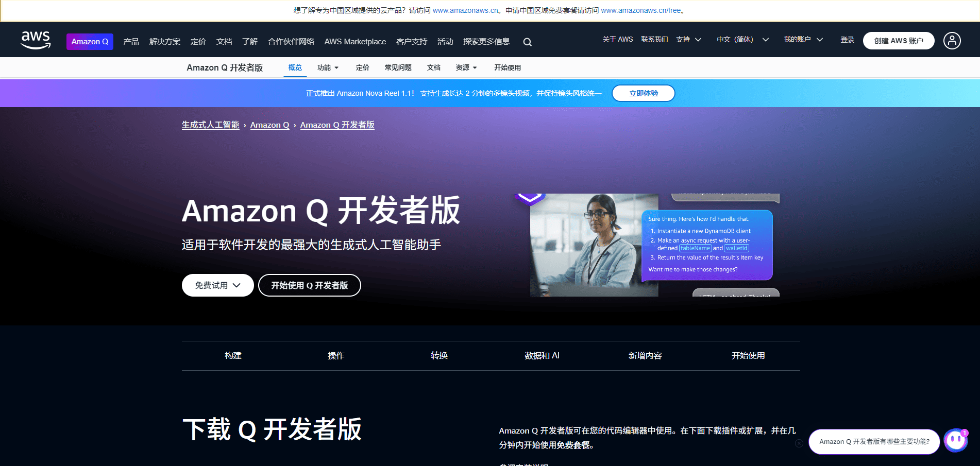Open the Amazon Nova Reel 1.1 announcement text
This screenshot has height=466, width=980.
click(x=453, y=93)
